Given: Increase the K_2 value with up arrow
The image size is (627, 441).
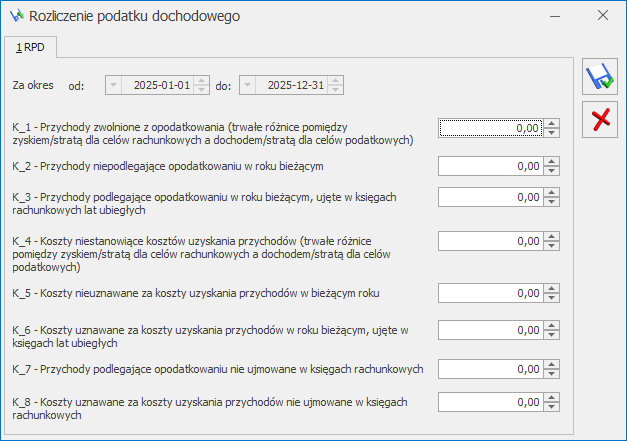Looking at the screenshot, I should [551, 162].
